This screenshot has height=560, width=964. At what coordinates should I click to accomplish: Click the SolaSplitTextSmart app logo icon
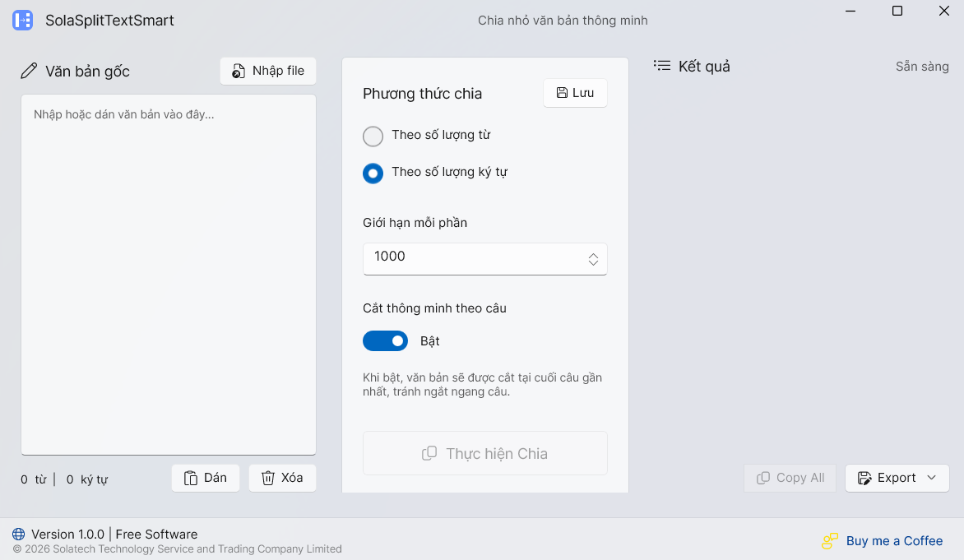(x=22, y=20)
